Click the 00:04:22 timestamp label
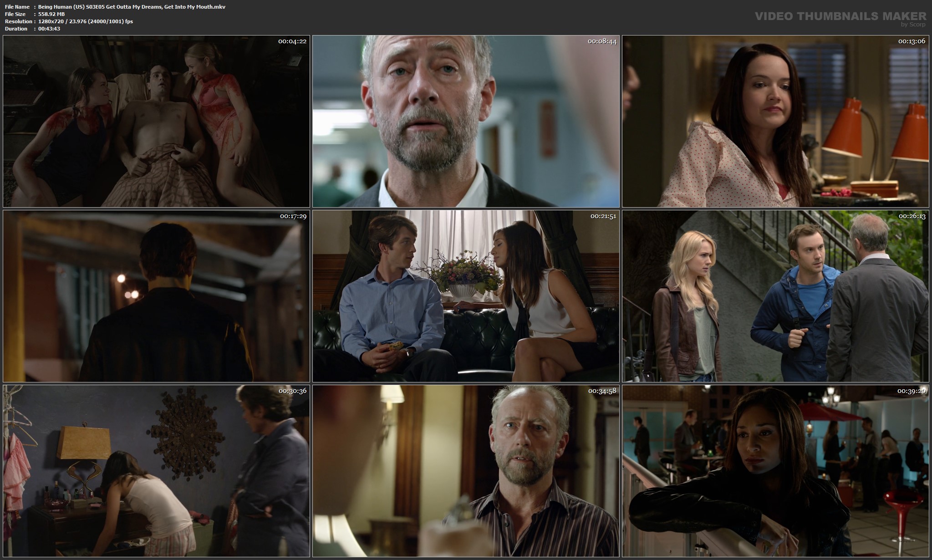 click(x=292, y=41)
